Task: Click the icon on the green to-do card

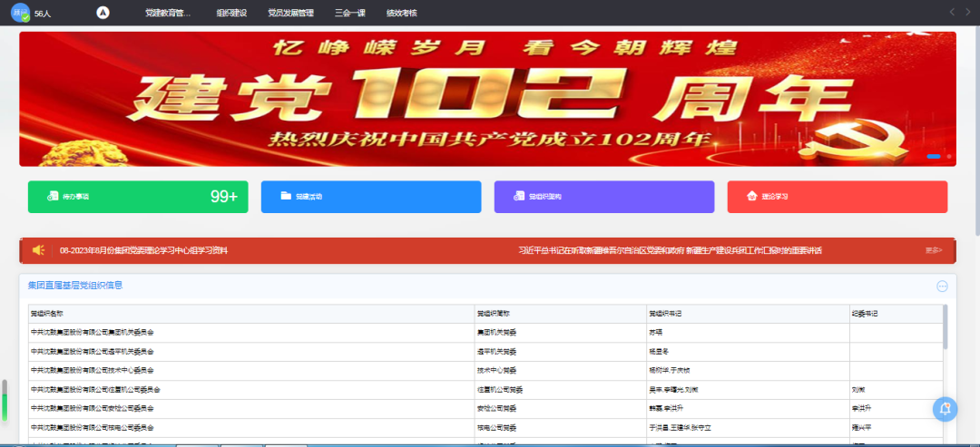Action: 54,197
